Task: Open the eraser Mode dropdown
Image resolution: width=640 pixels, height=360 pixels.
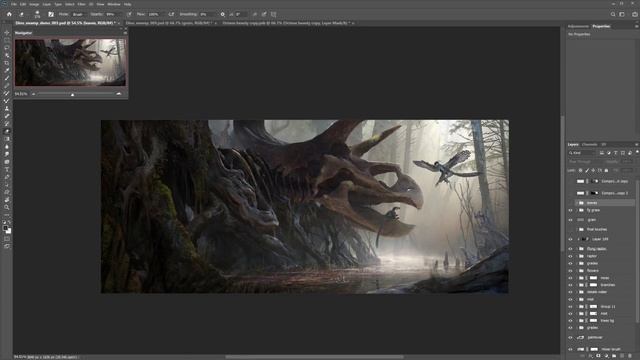Action: click(79, 14)
